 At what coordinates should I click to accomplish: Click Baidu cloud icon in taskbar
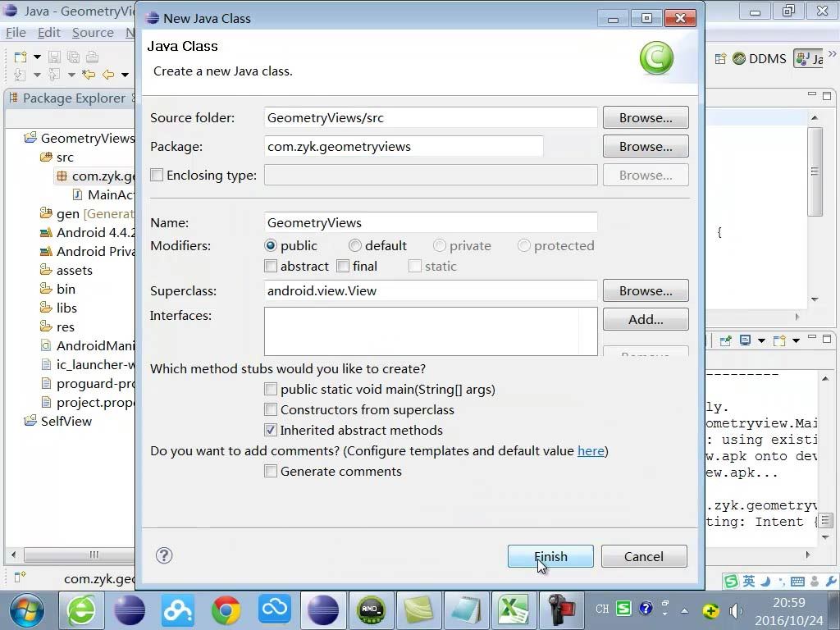178,610
